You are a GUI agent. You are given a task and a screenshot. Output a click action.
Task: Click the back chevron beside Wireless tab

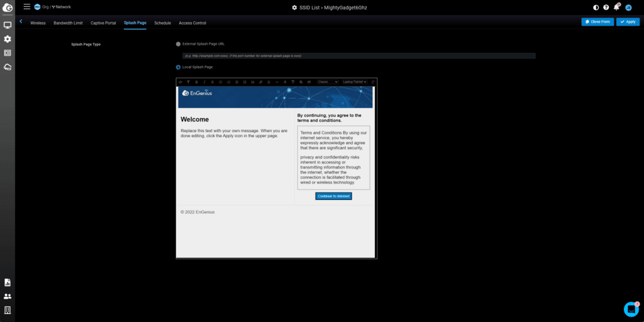(x=21, y=22)
